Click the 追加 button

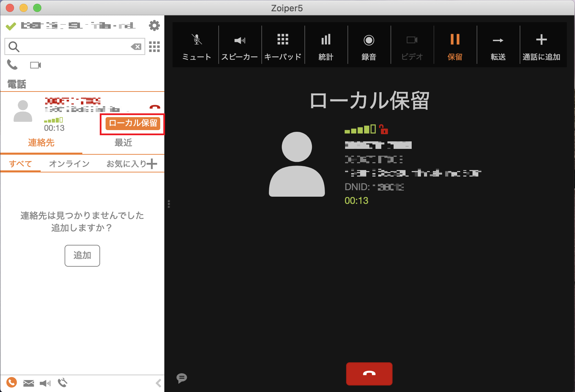[x=82, y=255]
